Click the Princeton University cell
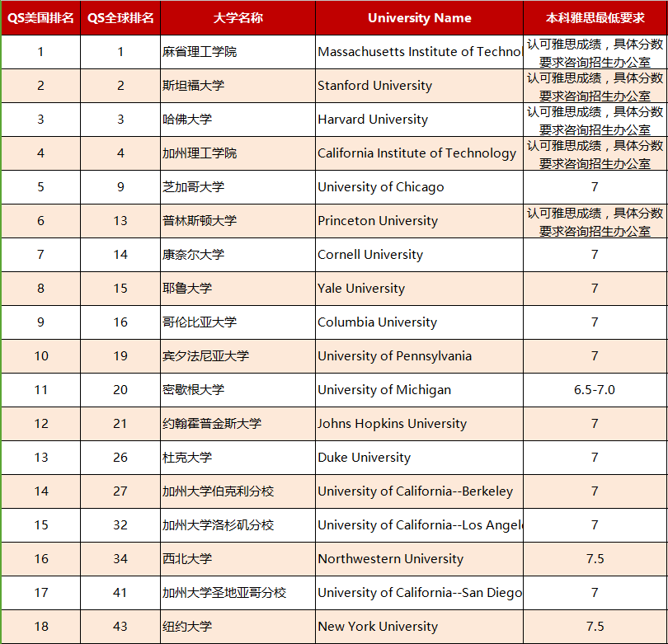This screenshot has width=668, height=644. [x=419, y=221]
